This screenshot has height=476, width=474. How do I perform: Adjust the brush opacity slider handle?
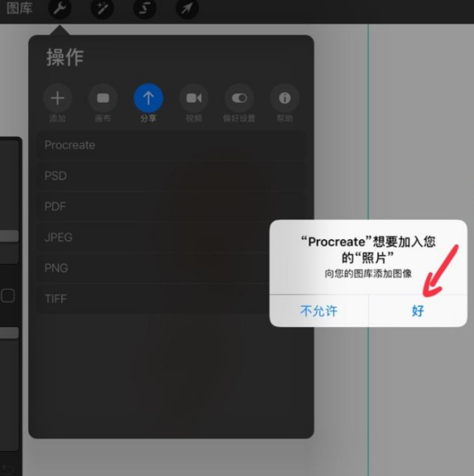9,333
